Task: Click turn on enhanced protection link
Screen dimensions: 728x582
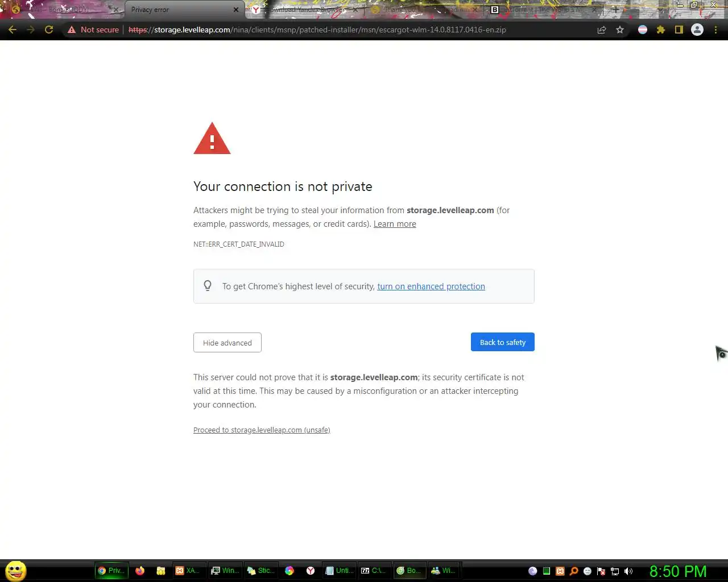Action: coord(431,286)
